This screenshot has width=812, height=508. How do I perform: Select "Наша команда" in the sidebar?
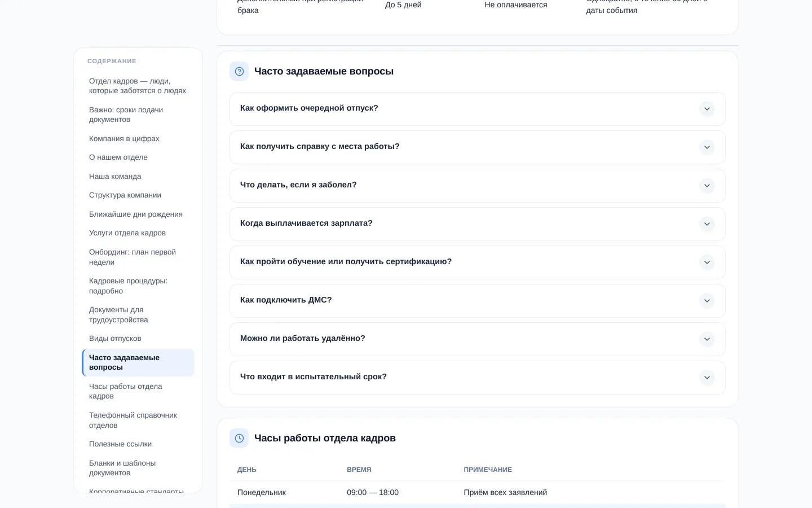pos(138,176)
